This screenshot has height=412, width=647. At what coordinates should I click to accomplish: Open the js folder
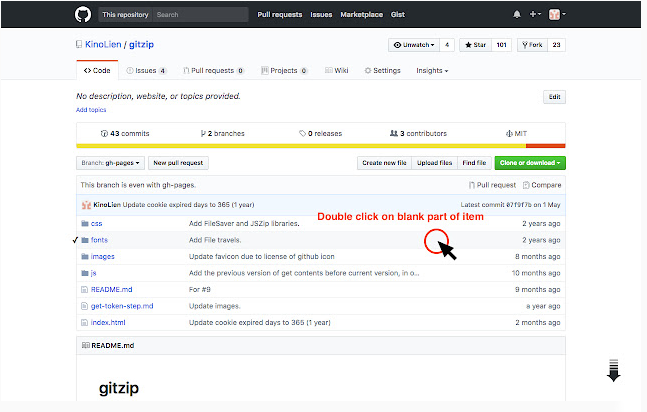pyautogui.click(x=94, y=273)
